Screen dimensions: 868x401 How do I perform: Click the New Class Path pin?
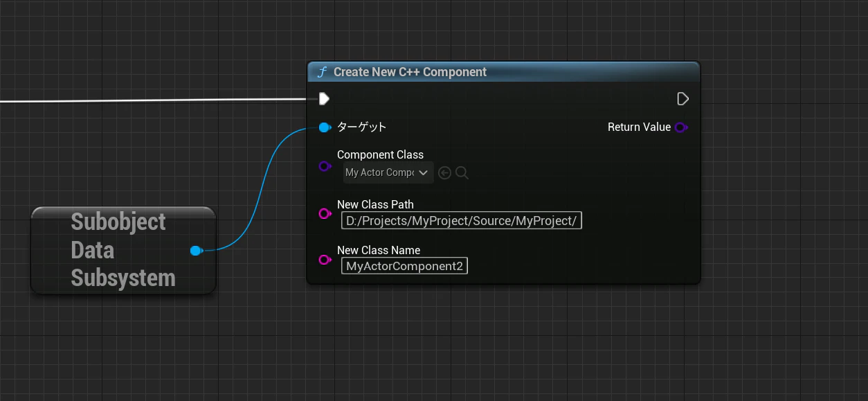[325, 213]
